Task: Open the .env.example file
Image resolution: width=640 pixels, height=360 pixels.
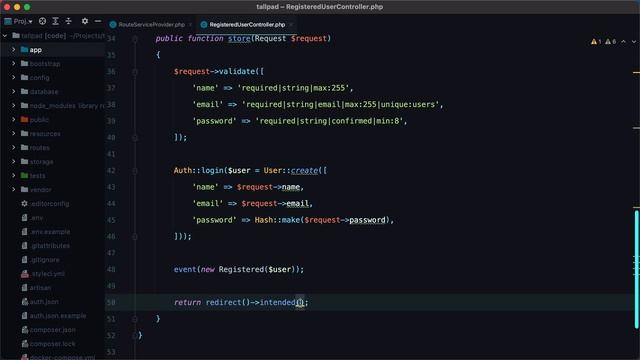Action: point(50,231)
